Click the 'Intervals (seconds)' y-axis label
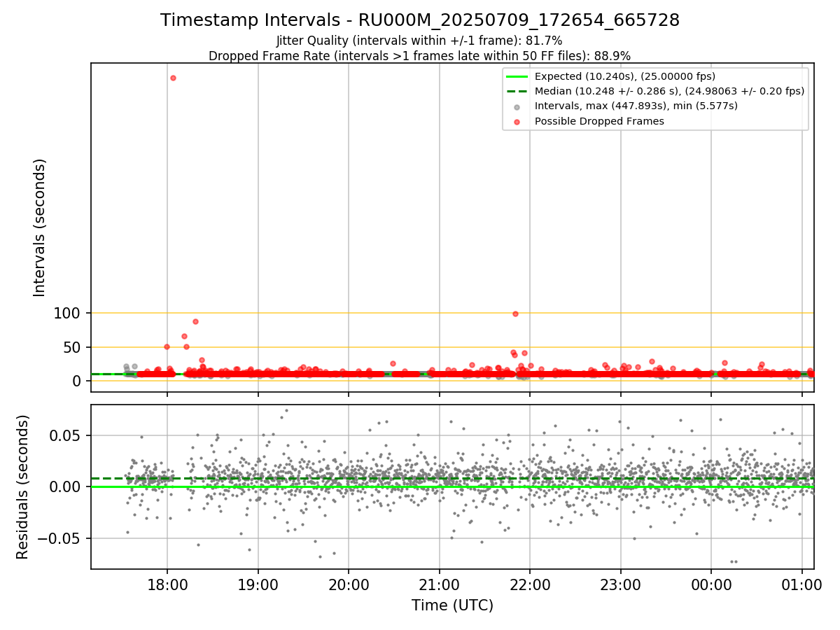 [x=39, y=227]
